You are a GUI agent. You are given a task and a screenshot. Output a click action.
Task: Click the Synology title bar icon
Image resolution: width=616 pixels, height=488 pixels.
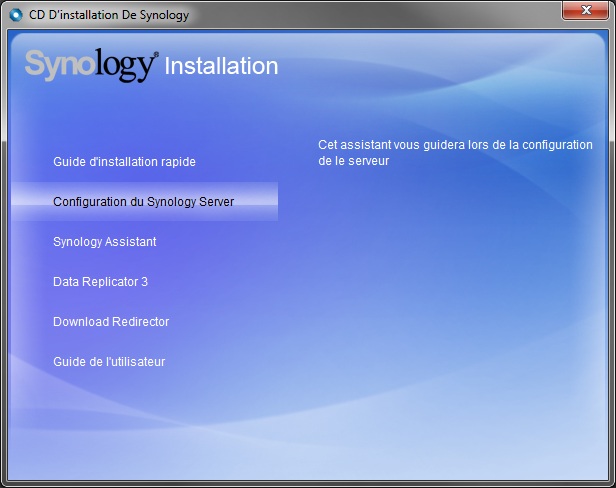(16, 15)
